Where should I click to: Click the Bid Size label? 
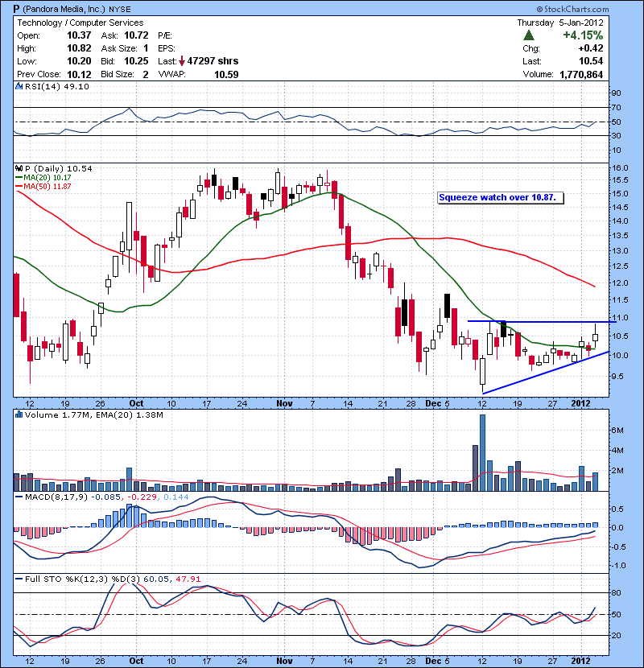[118, 74]
